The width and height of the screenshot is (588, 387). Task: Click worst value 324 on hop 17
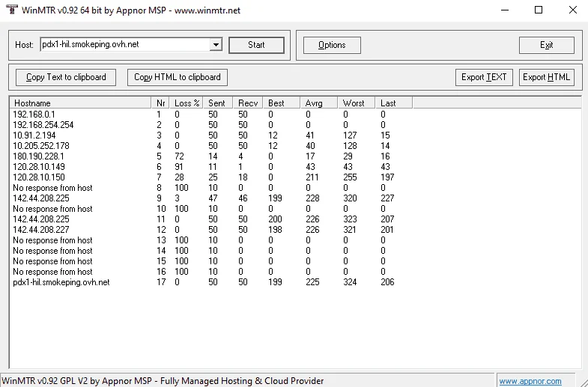[350, 282]
